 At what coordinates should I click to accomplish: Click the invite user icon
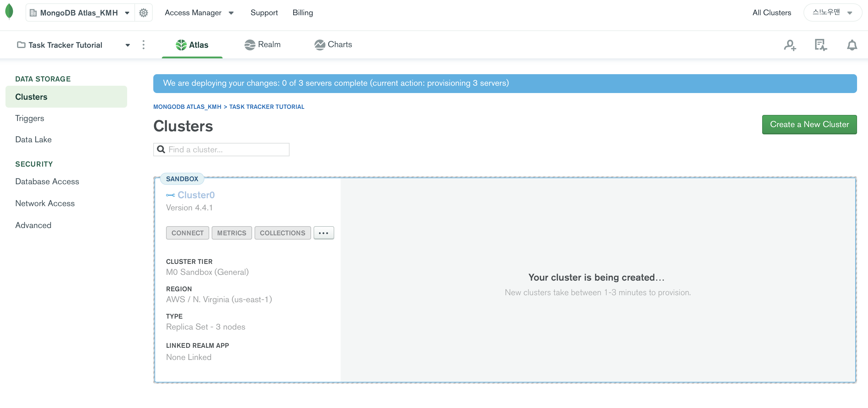pos(790,45)
